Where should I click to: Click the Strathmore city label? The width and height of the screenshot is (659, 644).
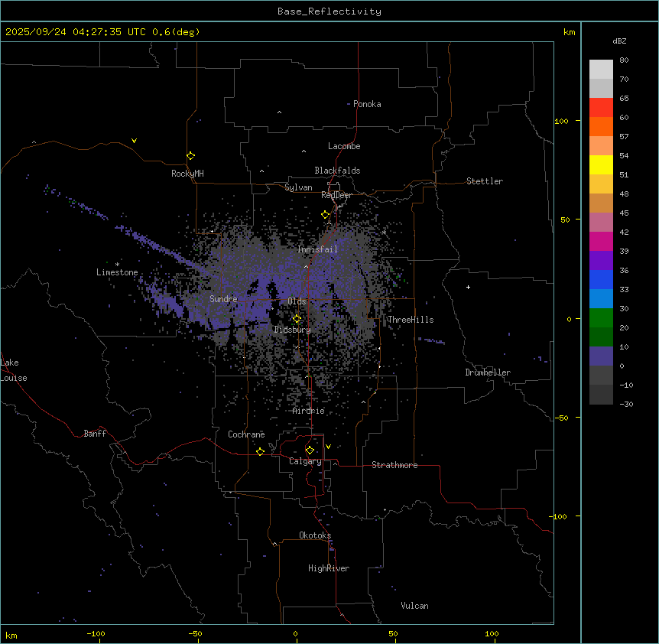point(394,465)
